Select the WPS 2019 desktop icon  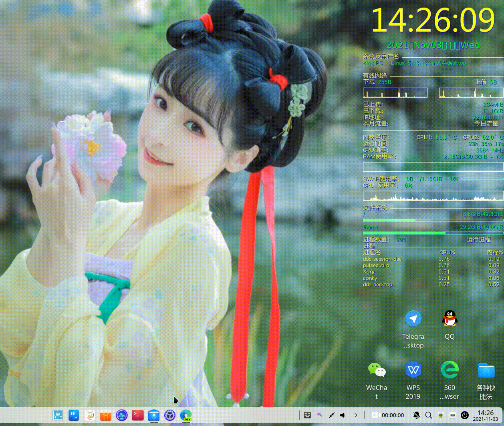413,380
